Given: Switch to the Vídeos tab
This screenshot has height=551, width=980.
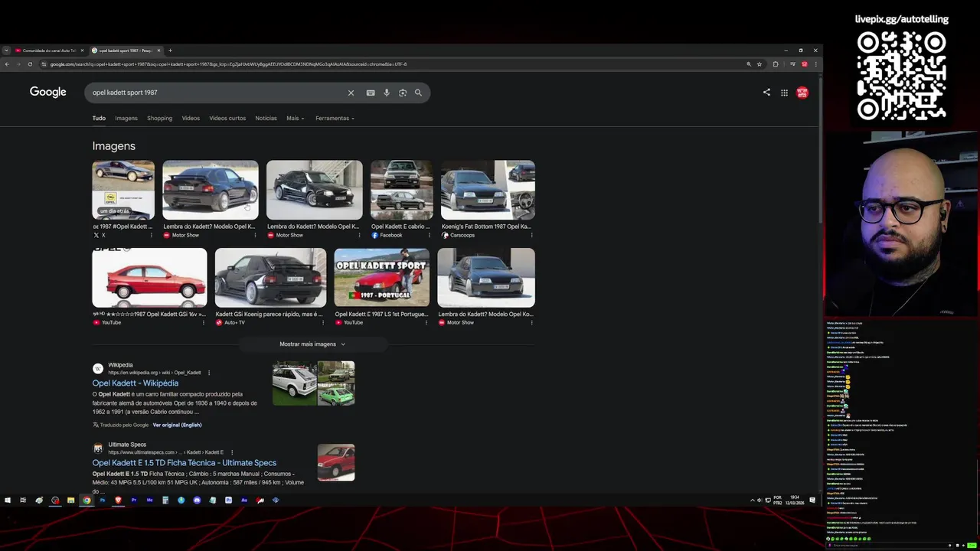Looking at the screenshot, I should 191,119.
